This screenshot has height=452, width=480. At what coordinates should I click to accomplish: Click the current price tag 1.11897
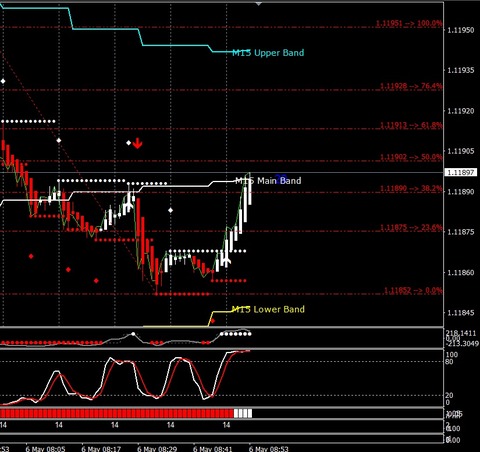point(461,172)
